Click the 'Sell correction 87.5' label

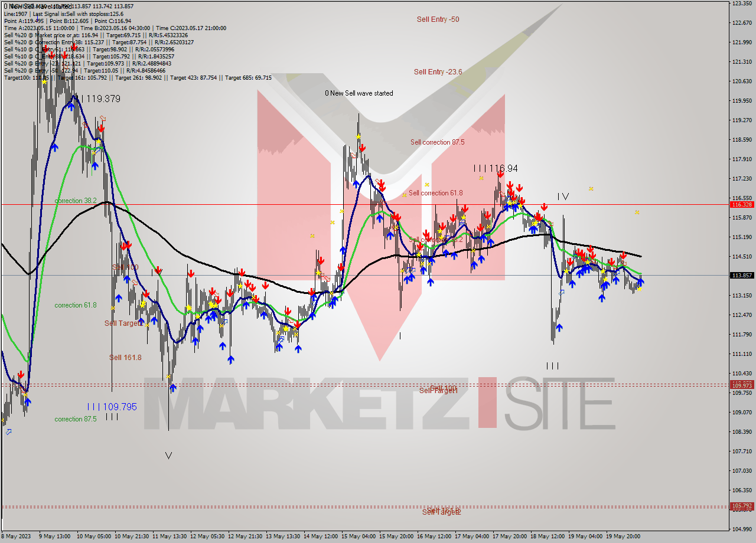point(437,142)
